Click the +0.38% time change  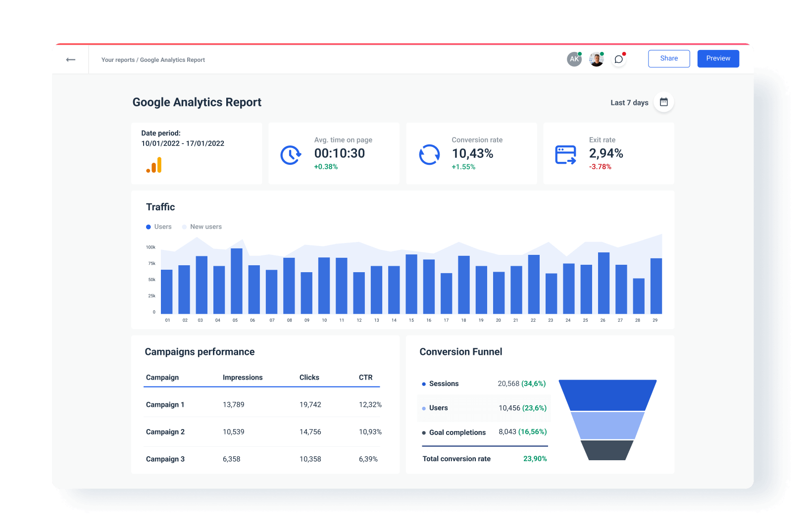pyautogui.click(x=326, y=167)
